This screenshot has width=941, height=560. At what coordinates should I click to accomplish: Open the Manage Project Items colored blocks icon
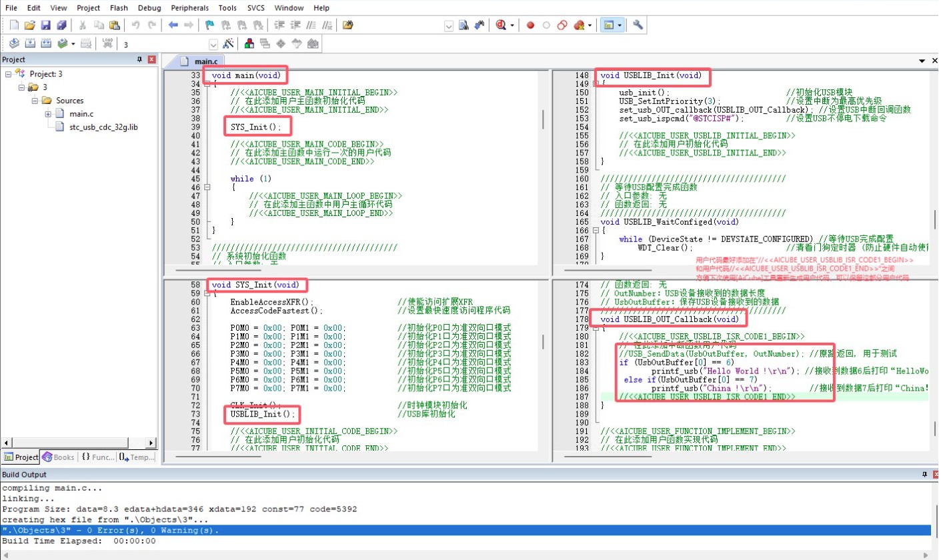(x=249, y=44)
